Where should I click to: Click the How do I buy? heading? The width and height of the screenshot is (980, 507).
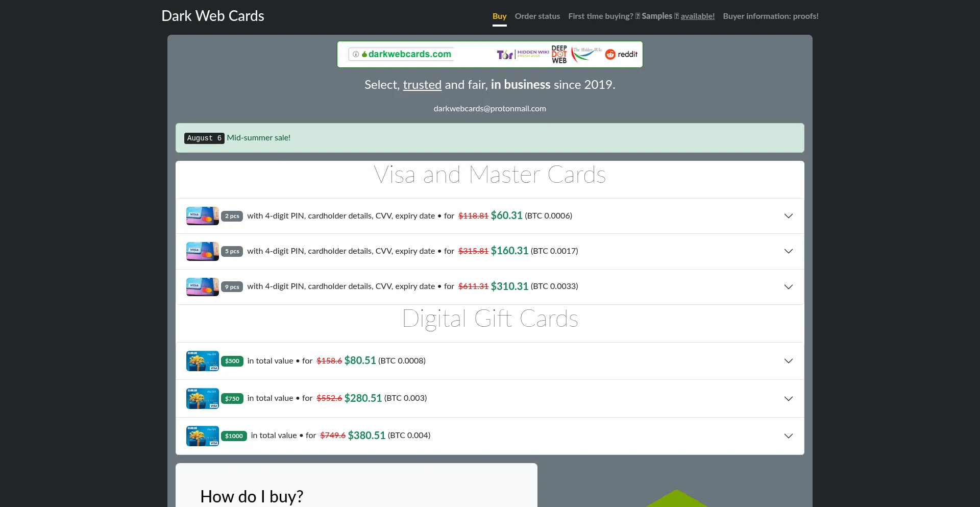(252, 496)
